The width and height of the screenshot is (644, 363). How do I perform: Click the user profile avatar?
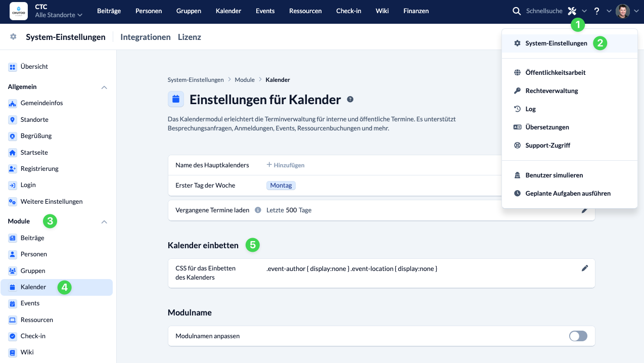[x=623, y=11]
